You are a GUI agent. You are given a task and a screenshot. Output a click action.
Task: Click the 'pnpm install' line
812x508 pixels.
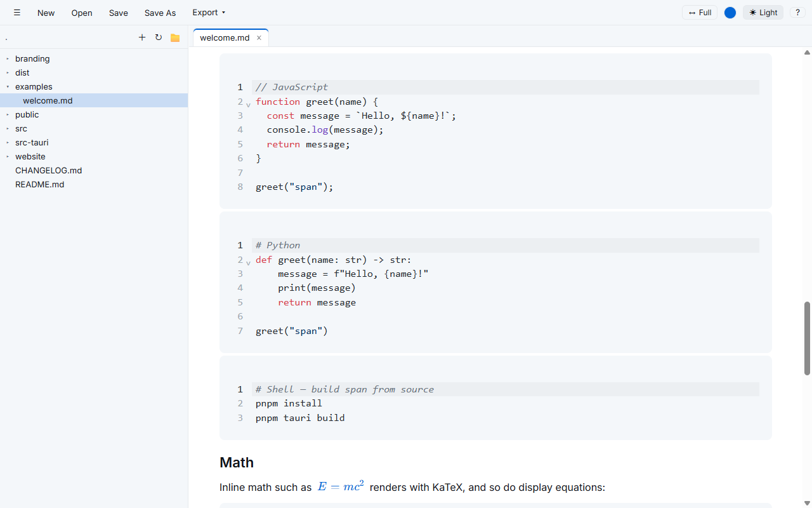click(x=289, y=403)
